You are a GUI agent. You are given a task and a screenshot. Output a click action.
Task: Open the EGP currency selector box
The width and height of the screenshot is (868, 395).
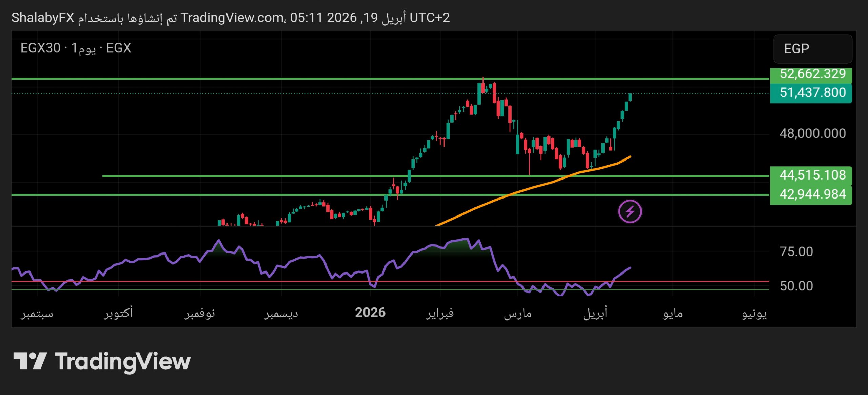point(812,49)
